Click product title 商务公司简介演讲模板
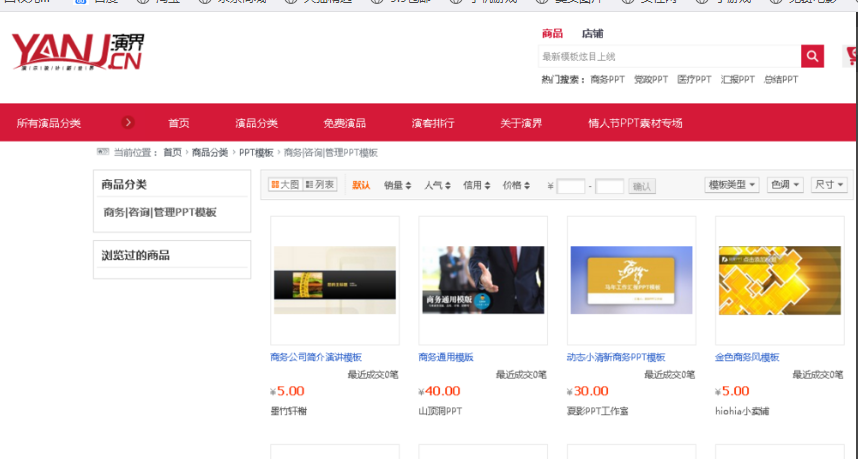 coord(316,357)
